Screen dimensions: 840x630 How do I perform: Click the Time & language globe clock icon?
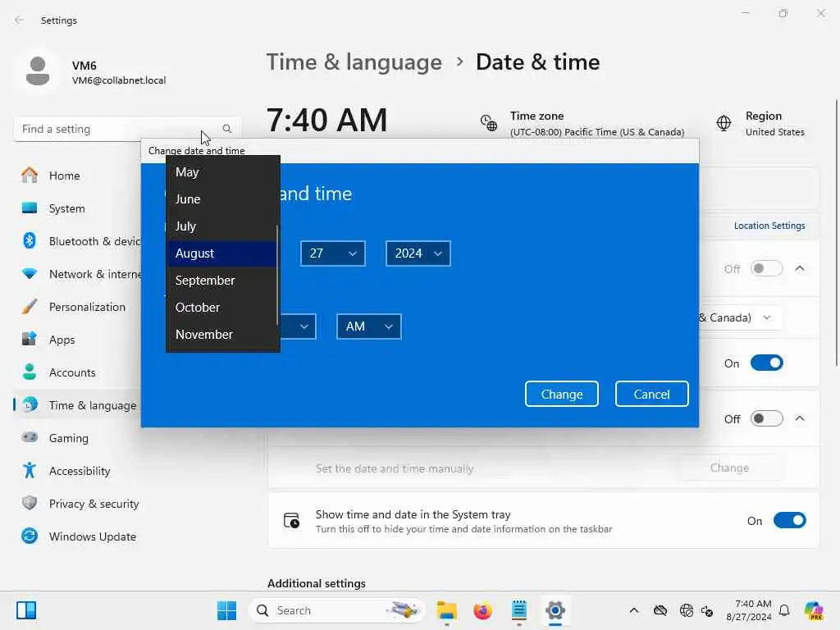[x=30, y=404]
